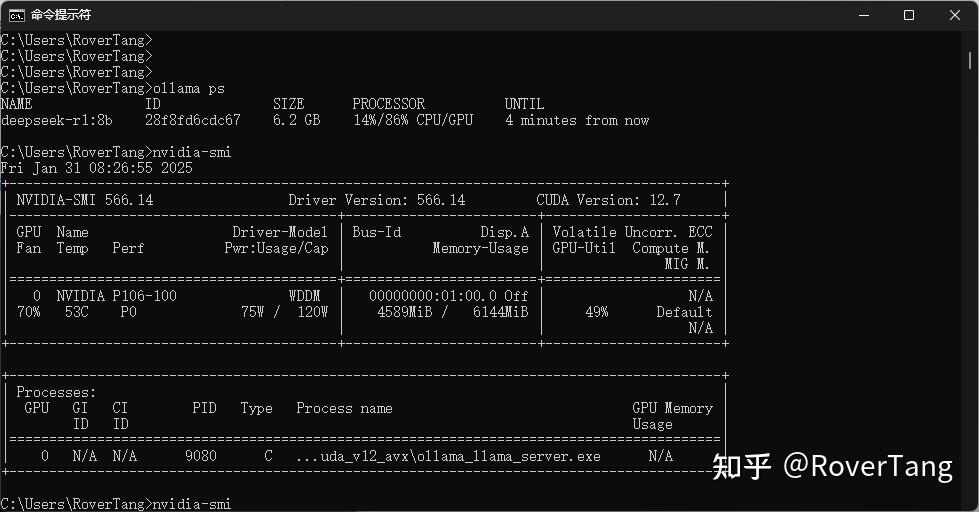Click the empty scrollbar track below the thumb

(x=970, y=300)
